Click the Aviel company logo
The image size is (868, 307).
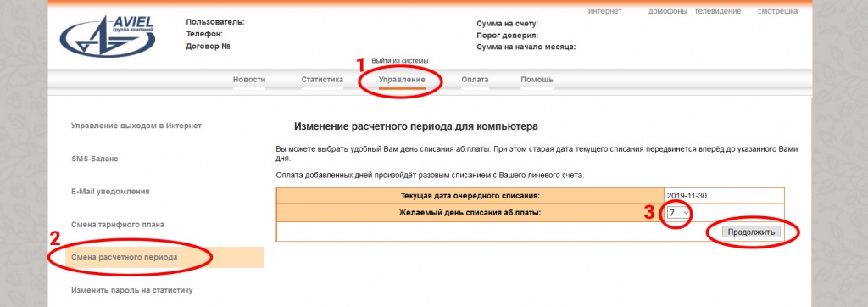coord(108,36)
